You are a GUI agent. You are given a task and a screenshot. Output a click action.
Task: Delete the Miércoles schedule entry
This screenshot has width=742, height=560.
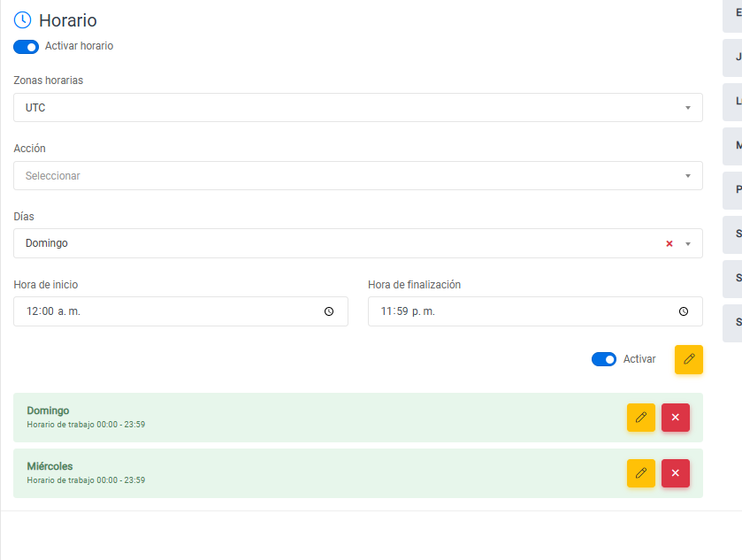(676, 473)
